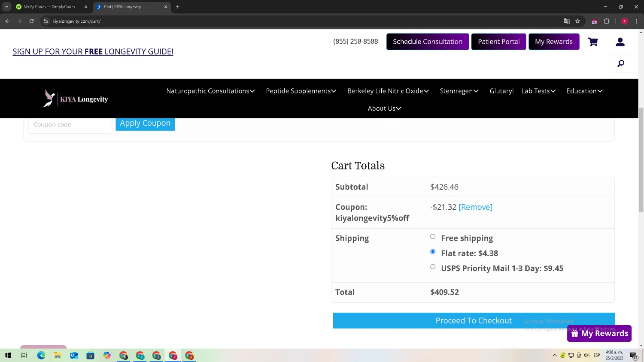Image resolution: width=644 pixels, height=362 pixels.
Task: Click My Rewards in the header
Action: 554,42
